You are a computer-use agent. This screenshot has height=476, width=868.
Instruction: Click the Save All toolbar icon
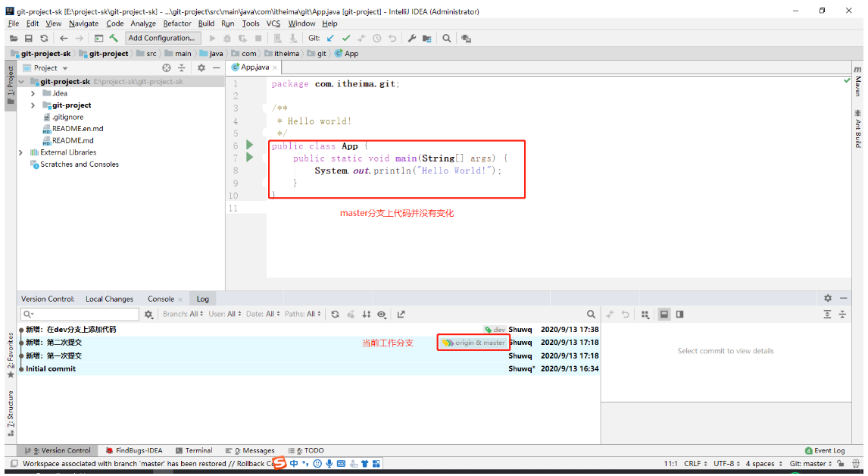pos(29,38)
